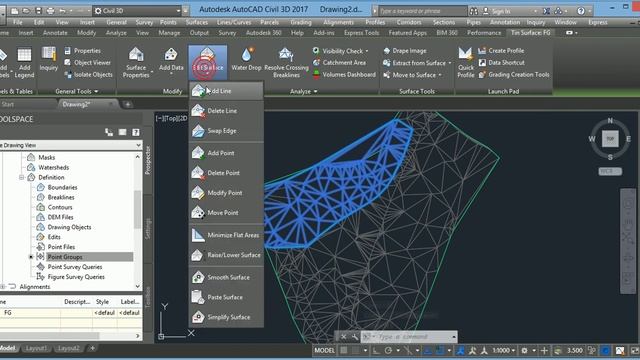Open the Drawing View combo box
Image resolution: width=640 pixels, height=360 pixels.
[x=70, y=145]
